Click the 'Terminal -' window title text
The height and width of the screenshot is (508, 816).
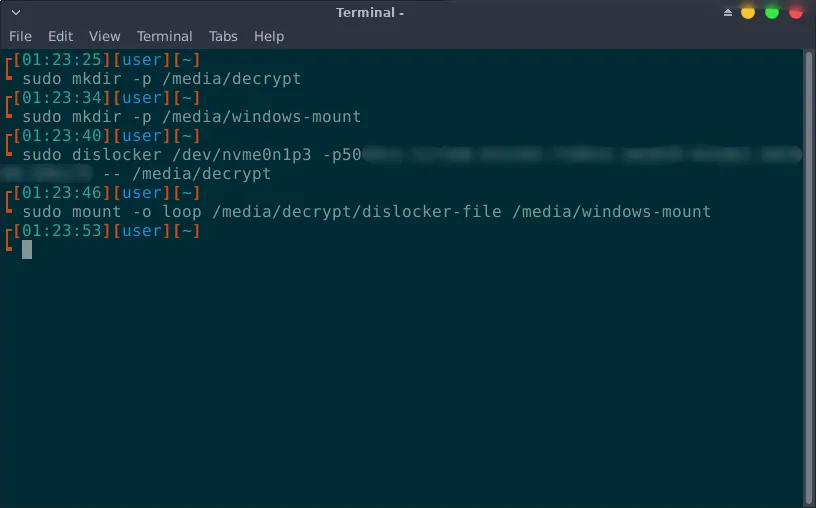370,12
